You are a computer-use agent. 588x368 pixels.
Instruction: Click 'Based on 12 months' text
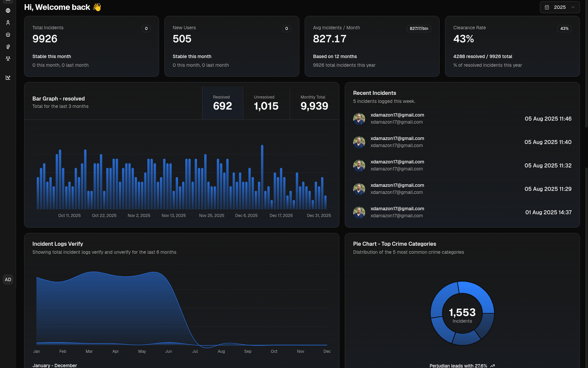(x=335, y=56)
